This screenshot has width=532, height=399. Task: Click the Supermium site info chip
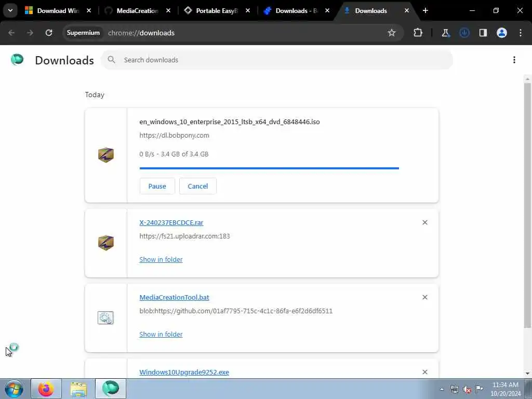83,33
